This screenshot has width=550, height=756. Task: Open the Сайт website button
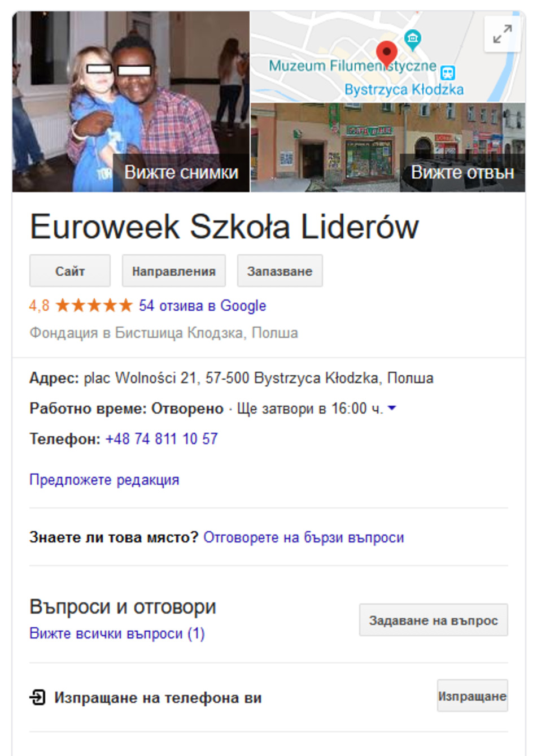coord(70,271)
